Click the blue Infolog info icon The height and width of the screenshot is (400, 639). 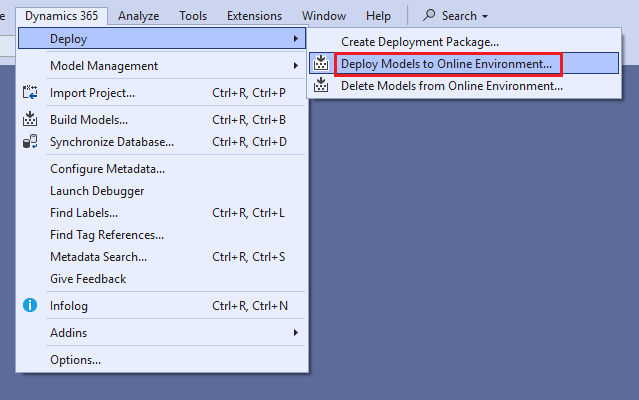(30, 305)
